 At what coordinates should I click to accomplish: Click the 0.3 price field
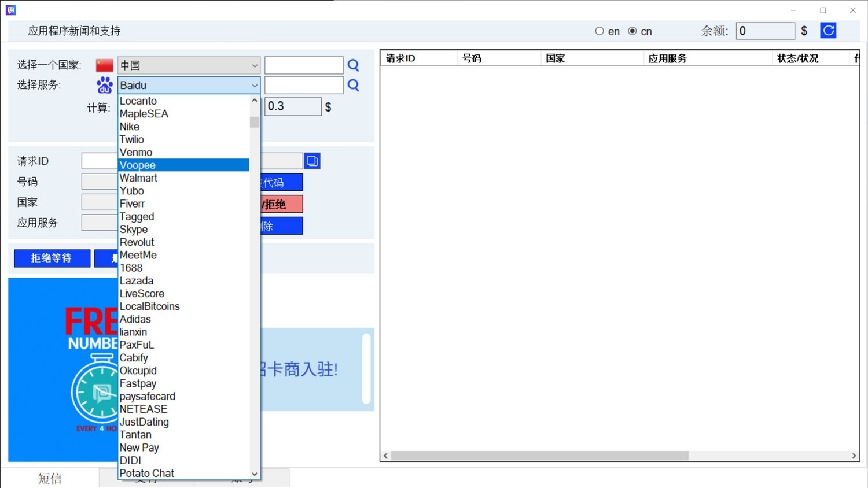[x=293, y=106]
